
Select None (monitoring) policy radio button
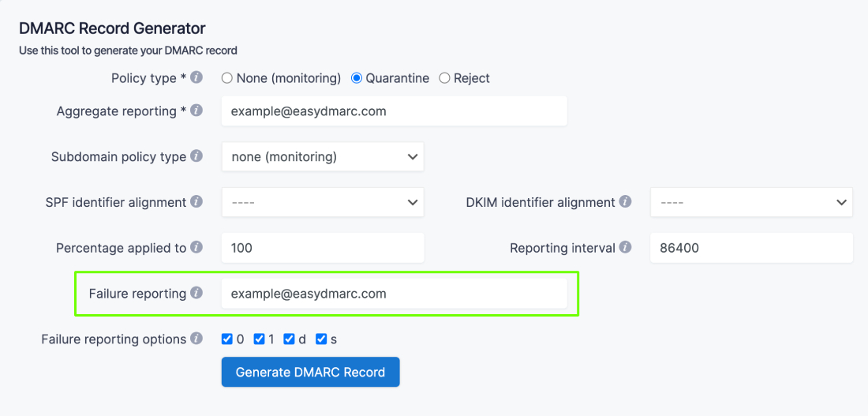pyautogui.click(x=227, y=78)
